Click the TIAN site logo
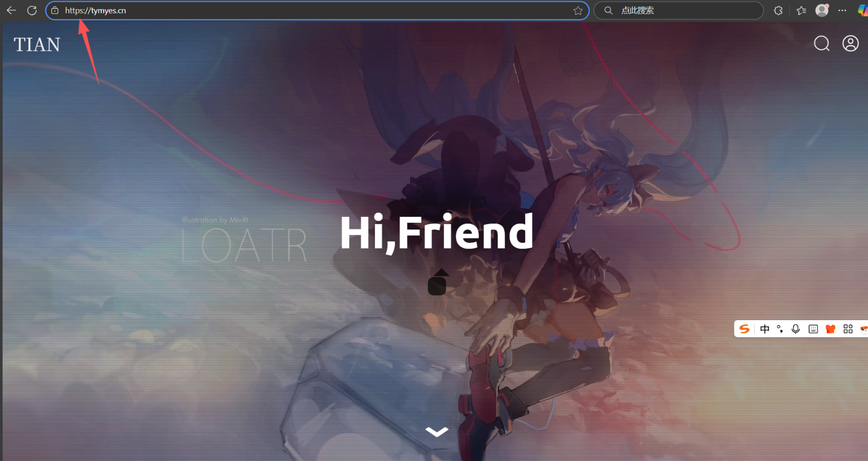The width and height of the screenshot is (868, 461). tap(37, 44)
